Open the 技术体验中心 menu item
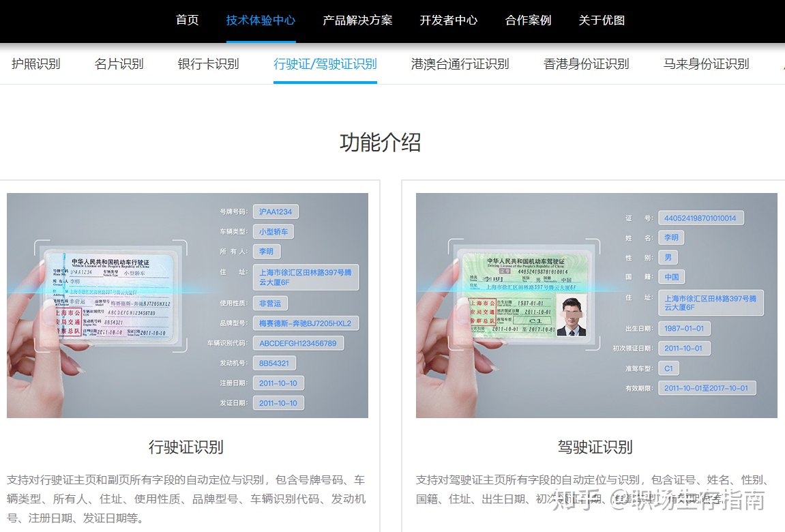This screenshot has height=532, width=785. point(260,20)
